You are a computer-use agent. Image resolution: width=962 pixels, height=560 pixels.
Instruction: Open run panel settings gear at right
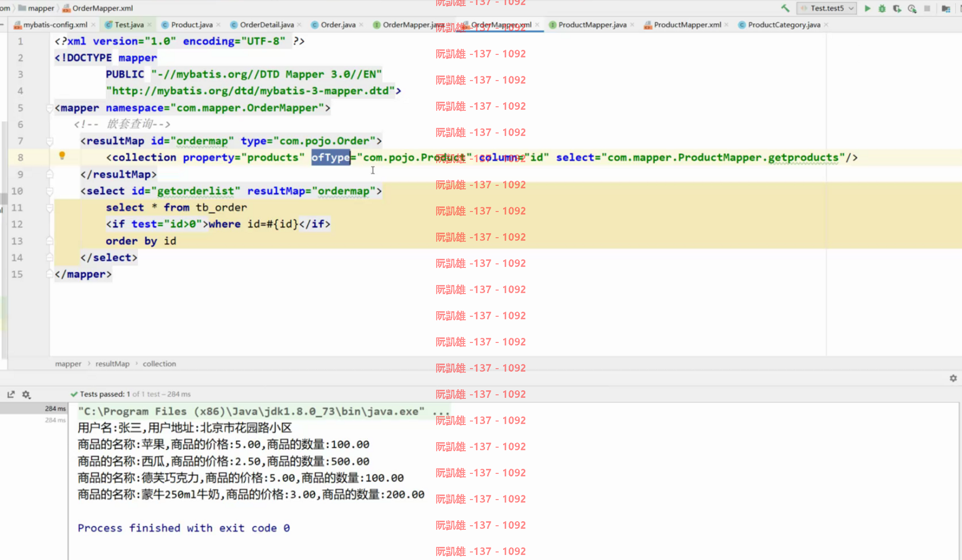coord(953,378)
